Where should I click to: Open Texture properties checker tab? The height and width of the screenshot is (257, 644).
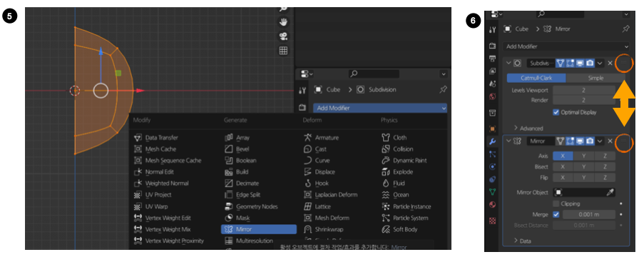point(493,221)
